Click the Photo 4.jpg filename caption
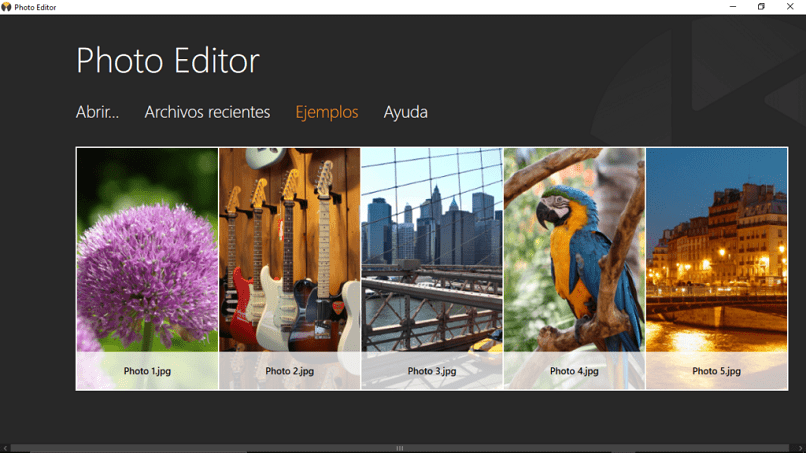The image size is (806, 453). pyautogui.click(x=574, y=371)
